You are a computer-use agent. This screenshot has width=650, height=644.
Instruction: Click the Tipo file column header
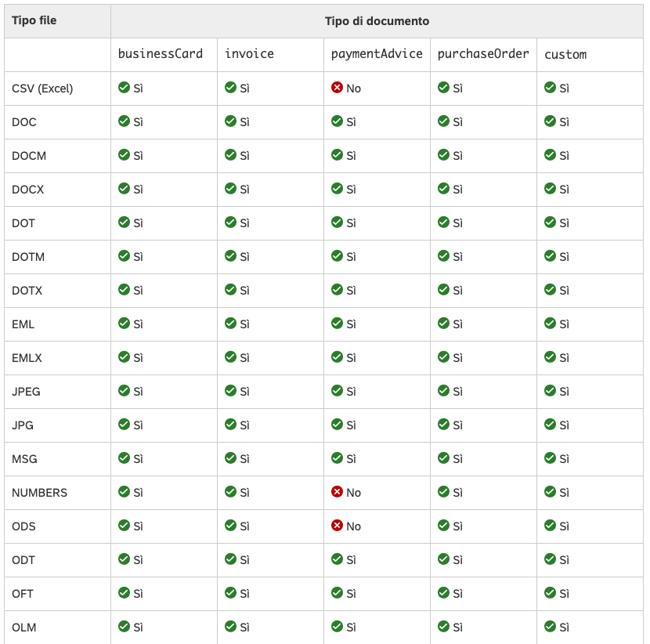coord(34,20)
